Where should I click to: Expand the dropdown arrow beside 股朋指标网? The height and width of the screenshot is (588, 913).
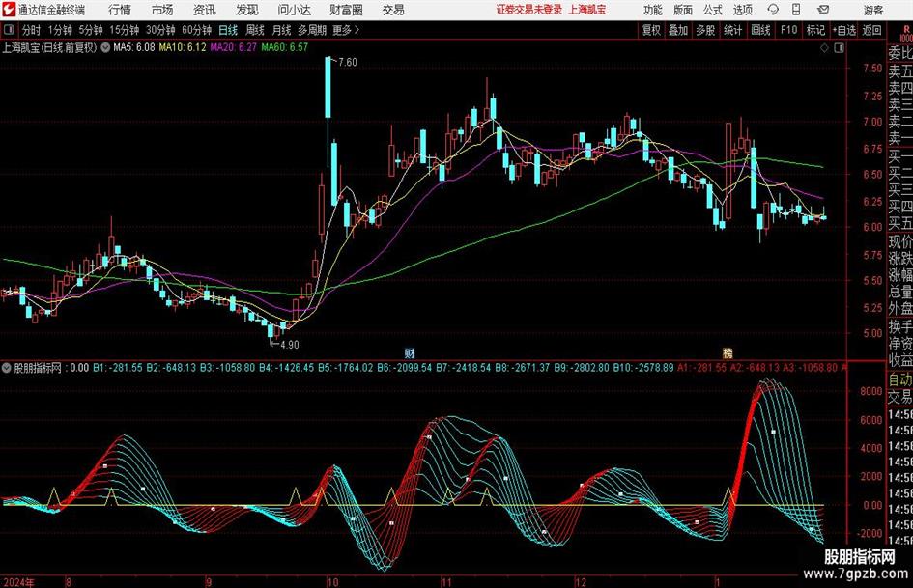(x=7, y=368)
